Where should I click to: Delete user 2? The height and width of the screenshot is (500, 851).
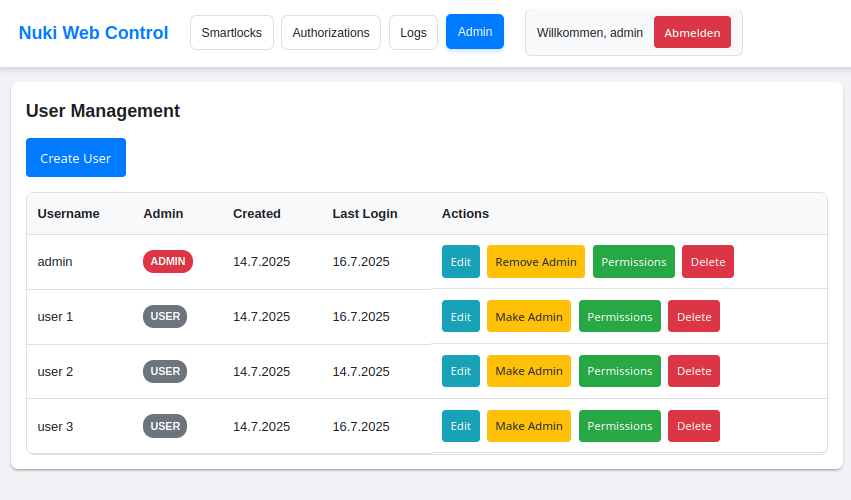tap(694, 371)
